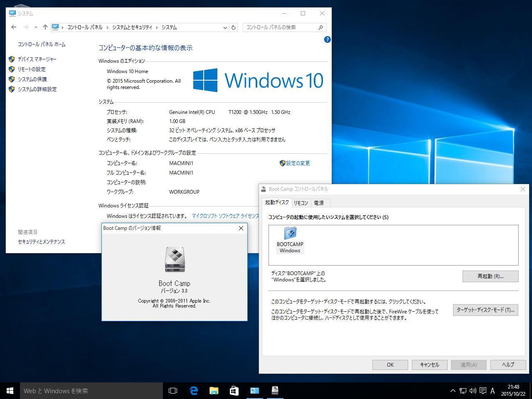Open システムの詳細設定
This screenshot has width=532, height=399.
click(37, 89)
